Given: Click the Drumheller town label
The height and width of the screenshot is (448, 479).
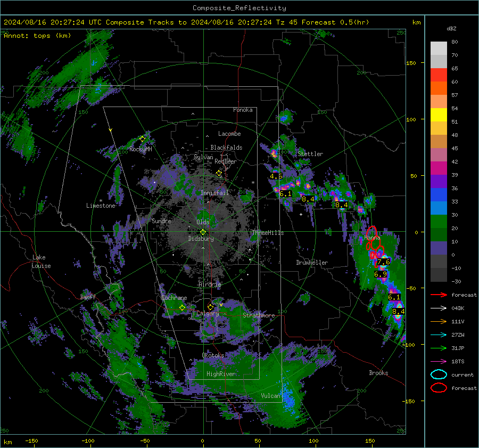Looking at the screenshot, I should click(x=312, y=263).
